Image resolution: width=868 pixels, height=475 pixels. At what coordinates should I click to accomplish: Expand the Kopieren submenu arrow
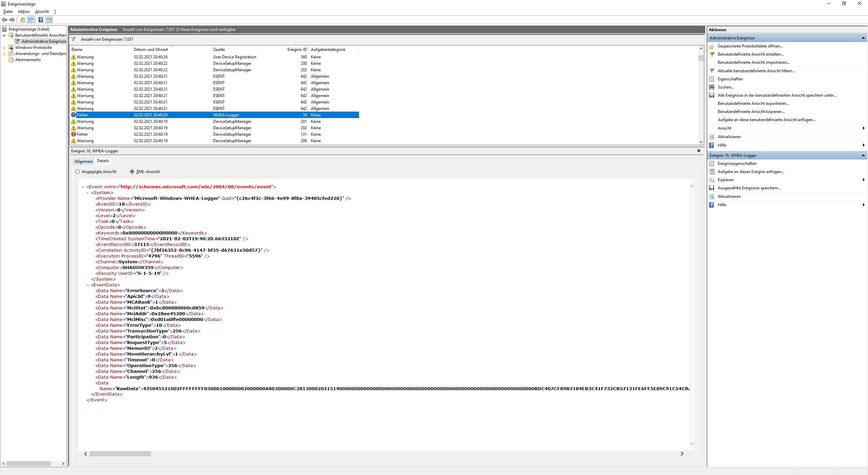pyautogui.click(x=863, y=180)
